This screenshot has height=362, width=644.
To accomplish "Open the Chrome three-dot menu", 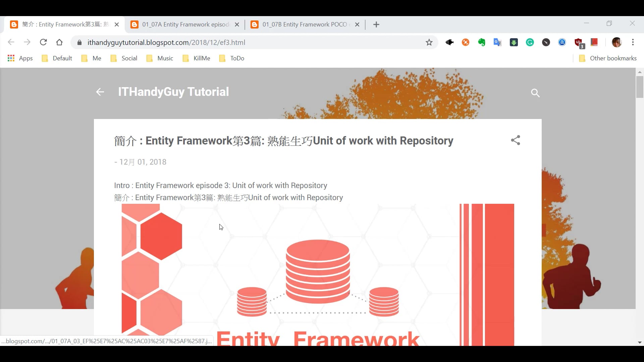I will pyautogui.click(x=633, y=42).
